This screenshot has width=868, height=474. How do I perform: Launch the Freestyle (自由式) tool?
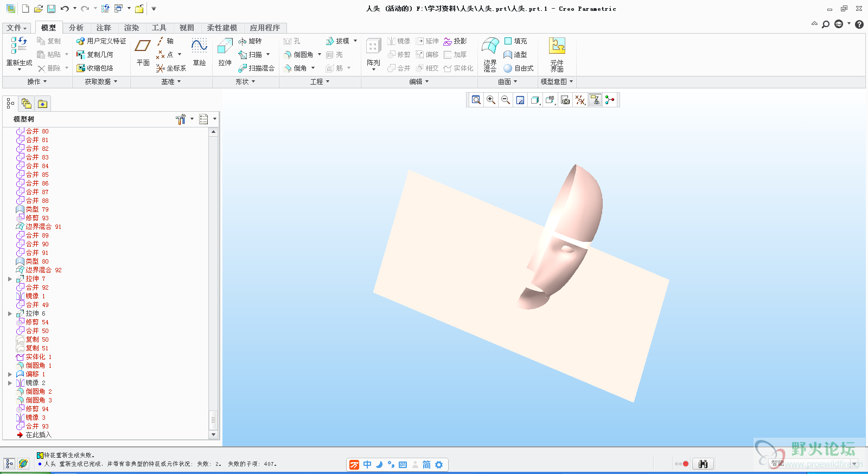[519, 68]
